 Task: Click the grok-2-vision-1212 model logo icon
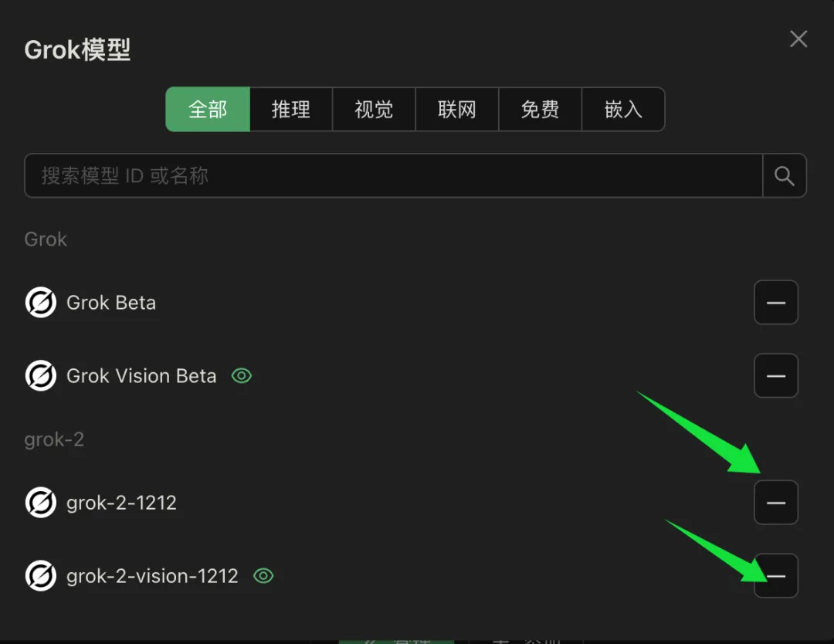40,576
